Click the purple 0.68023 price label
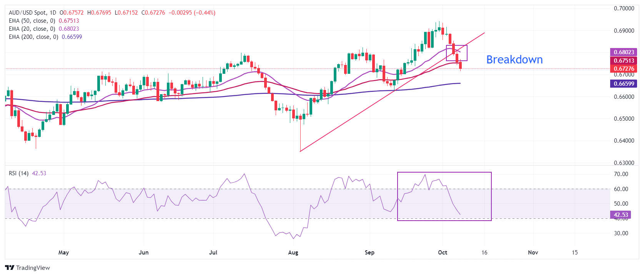Viewport: 644px width, 276px height. pos(623,52)
